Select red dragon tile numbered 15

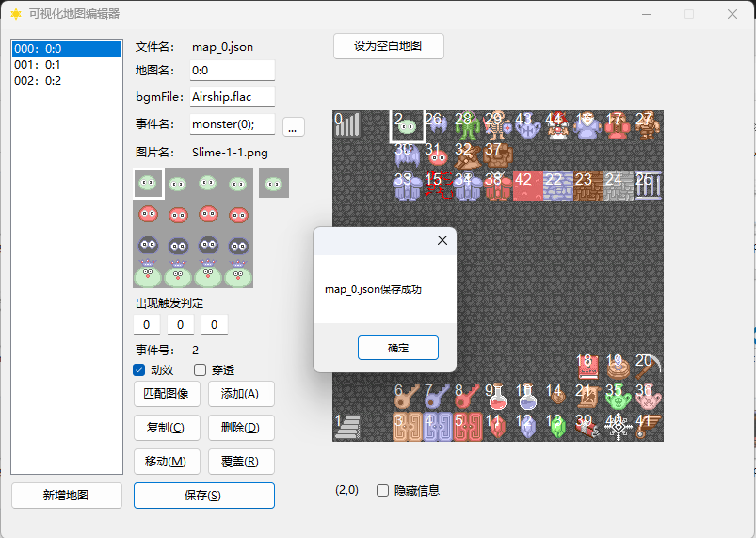pos(437,186)
